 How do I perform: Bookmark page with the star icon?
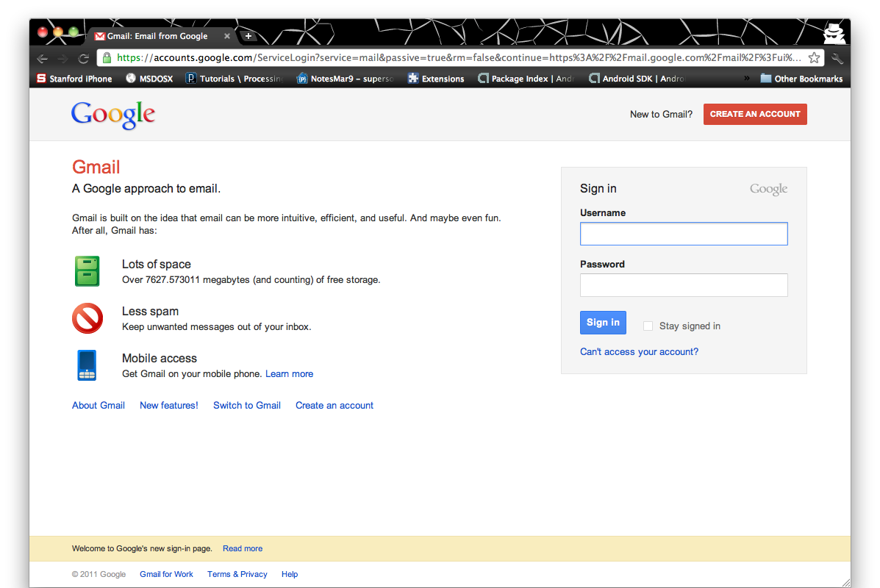point(814,58)
